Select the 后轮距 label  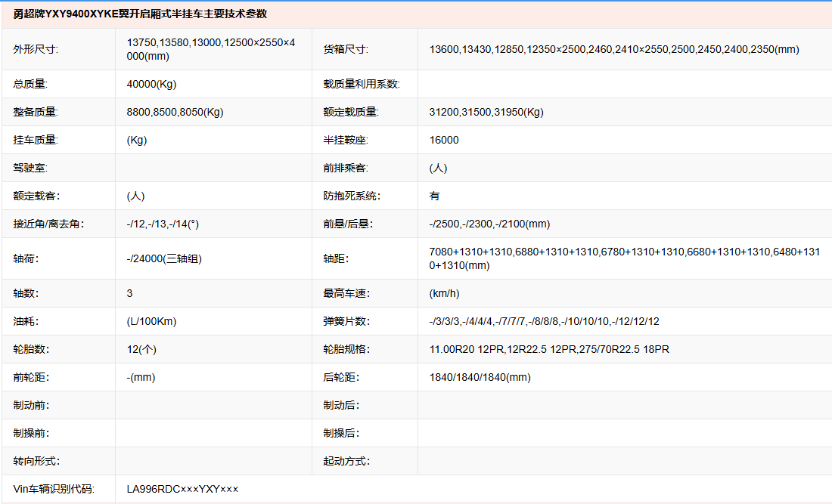341,377
